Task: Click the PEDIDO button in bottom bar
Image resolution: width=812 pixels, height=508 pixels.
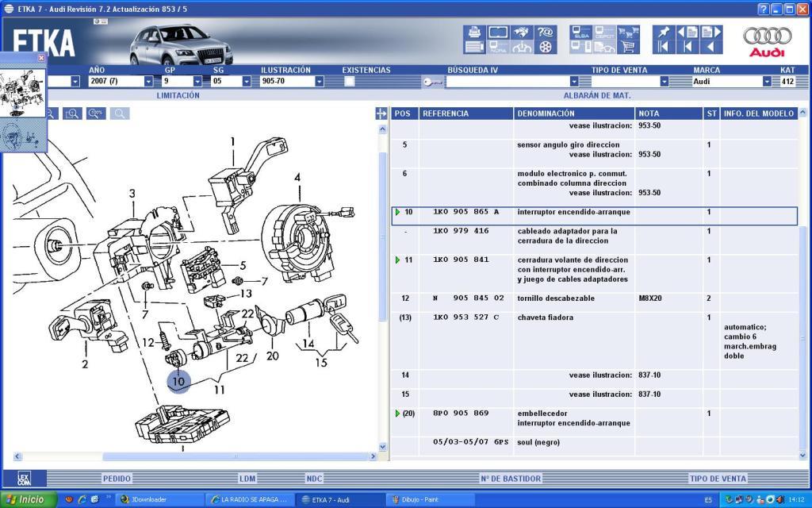Action: tap(117, 479)
